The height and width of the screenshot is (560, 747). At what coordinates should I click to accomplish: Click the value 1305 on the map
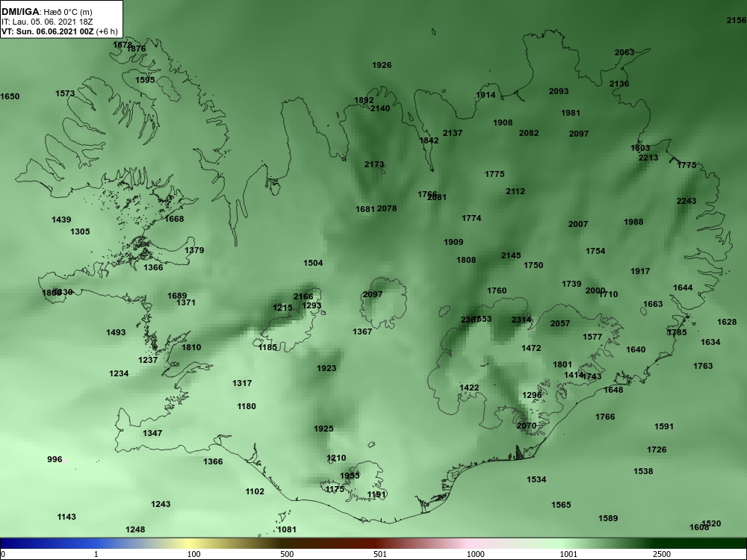(80, 231)
